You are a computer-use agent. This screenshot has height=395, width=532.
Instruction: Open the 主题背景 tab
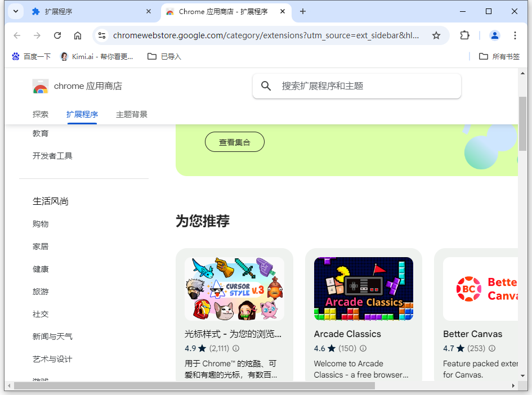click(132, 115)
